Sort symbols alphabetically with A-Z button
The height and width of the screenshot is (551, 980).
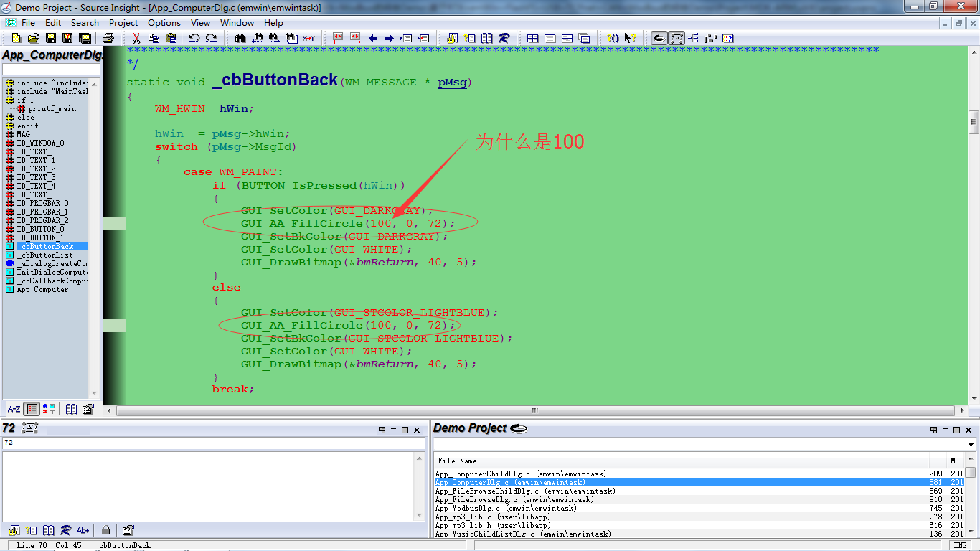pyautogui.click(x=14, y=409)
